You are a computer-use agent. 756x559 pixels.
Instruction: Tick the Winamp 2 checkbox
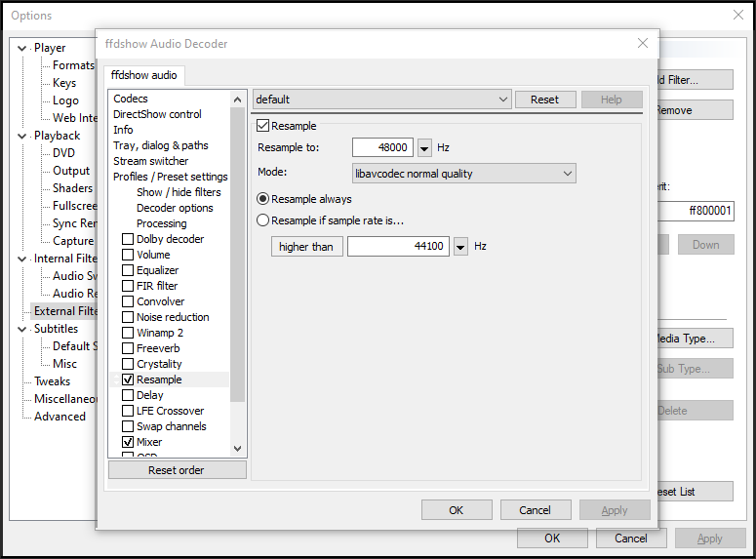point(128,333)
